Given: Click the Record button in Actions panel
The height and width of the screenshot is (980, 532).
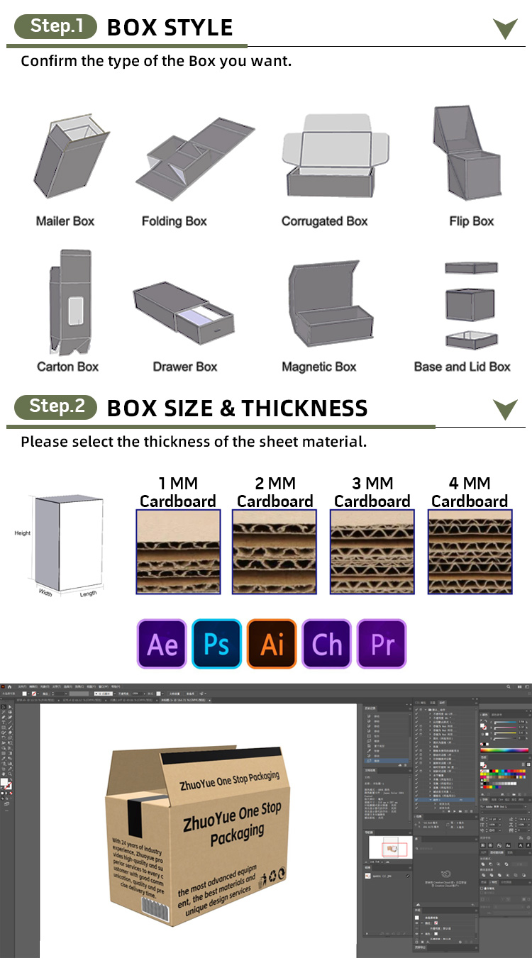Looking at the screenshot, I should click(x=449, y=811).
